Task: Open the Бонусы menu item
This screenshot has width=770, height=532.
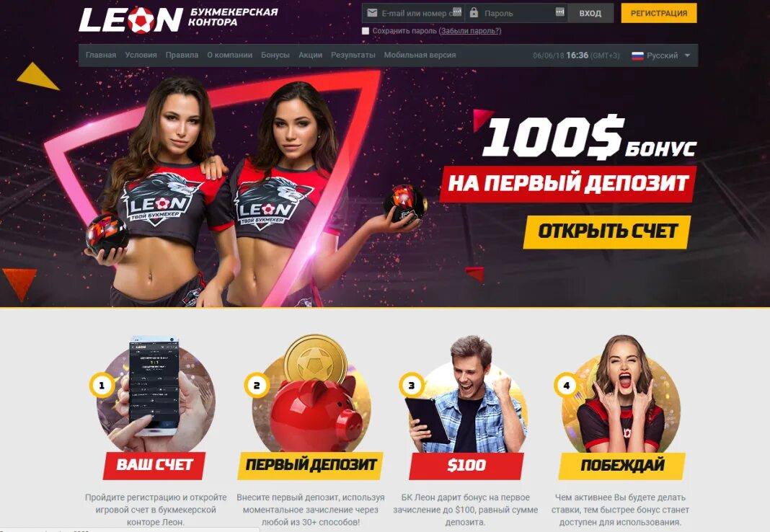Action: pos(275,55)
